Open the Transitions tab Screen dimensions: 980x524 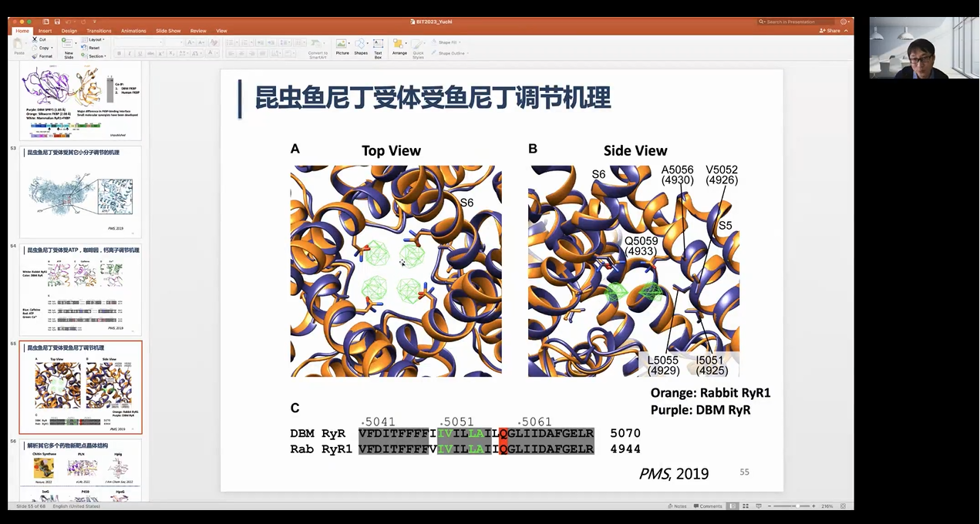coord(99,31)
